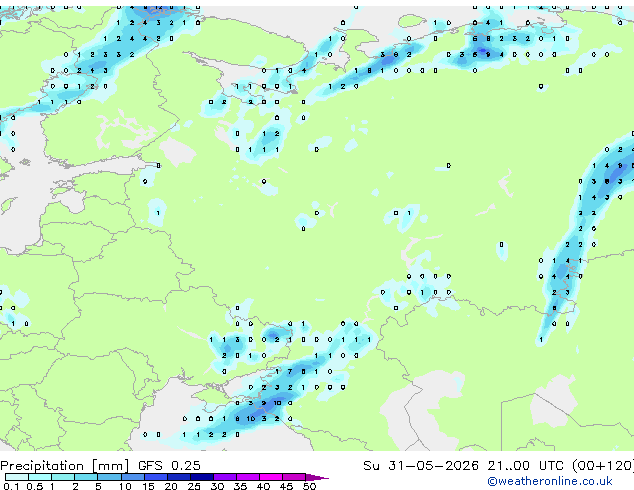Viewport: 634px width, 490px height.
Task: Open the weatheronline.co.uk link
Action: click(550, 481)
